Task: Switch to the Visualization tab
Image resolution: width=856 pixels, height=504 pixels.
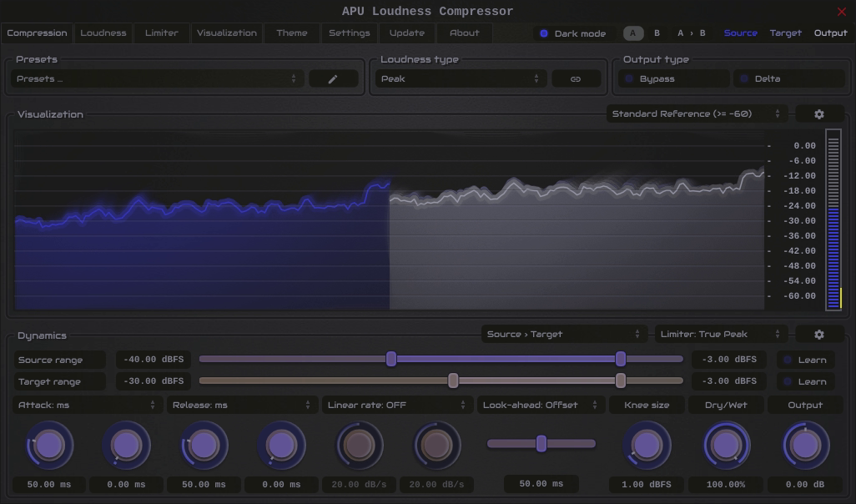Action: pos(227,33)
